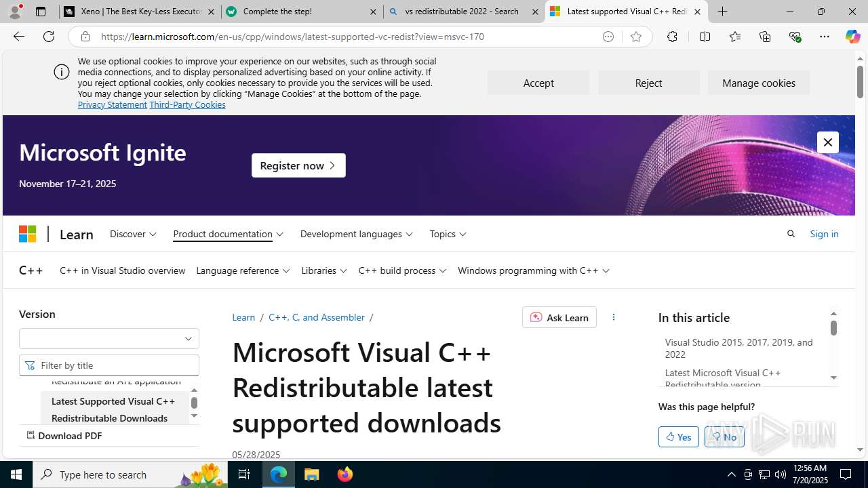Close the Latest supported Visual C++ tab
The width and height of the screenshot is (868, 488).
coord(697,12)
